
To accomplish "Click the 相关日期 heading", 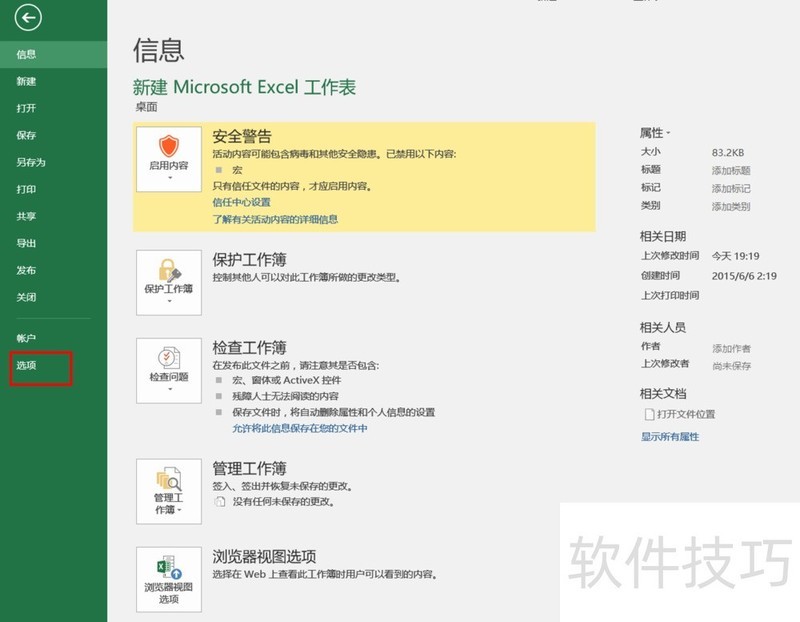I will pos(663,236).
